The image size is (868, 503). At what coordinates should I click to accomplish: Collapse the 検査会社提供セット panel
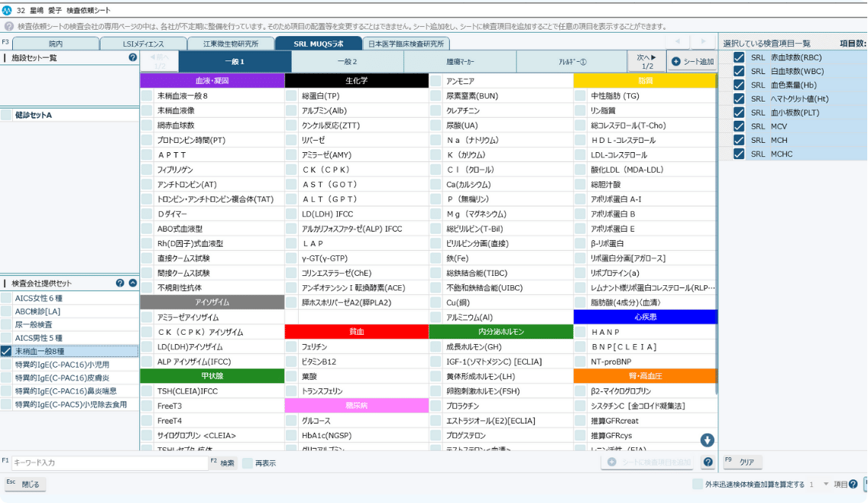coord(133,283)
